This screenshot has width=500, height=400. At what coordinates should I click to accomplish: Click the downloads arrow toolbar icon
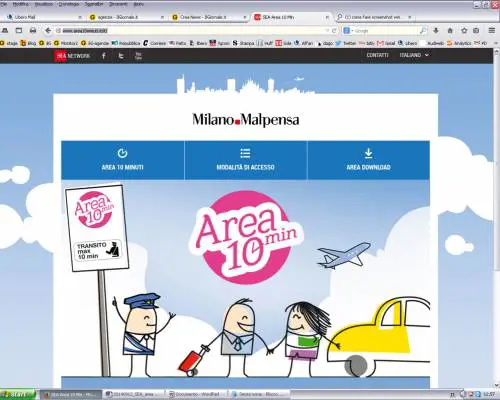point(436,31)
